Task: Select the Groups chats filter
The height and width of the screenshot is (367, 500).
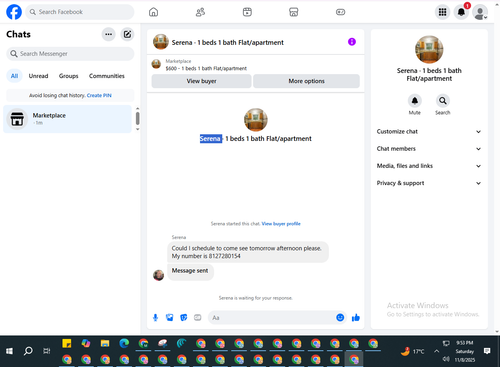Action: point(68,76)
